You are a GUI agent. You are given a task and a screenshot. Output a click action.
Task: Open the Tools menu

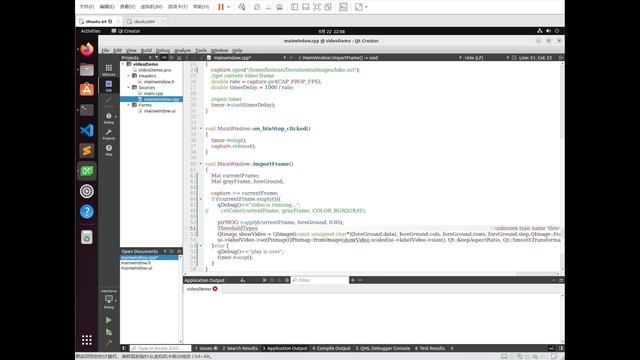pyautogui.click(x=201, y=50)
